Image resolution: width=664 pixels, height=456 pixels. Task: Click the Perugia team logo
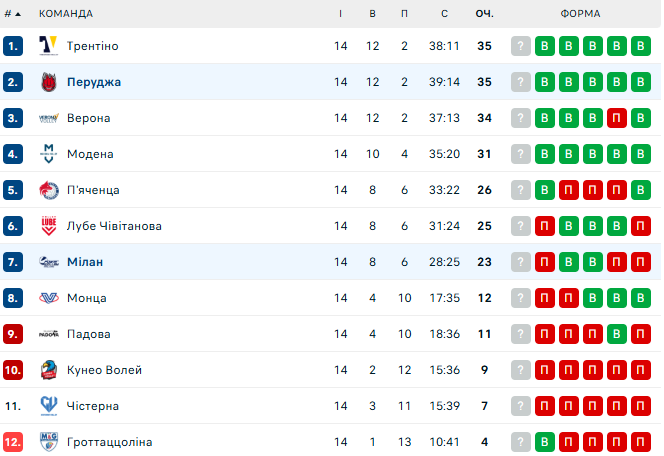48,82
